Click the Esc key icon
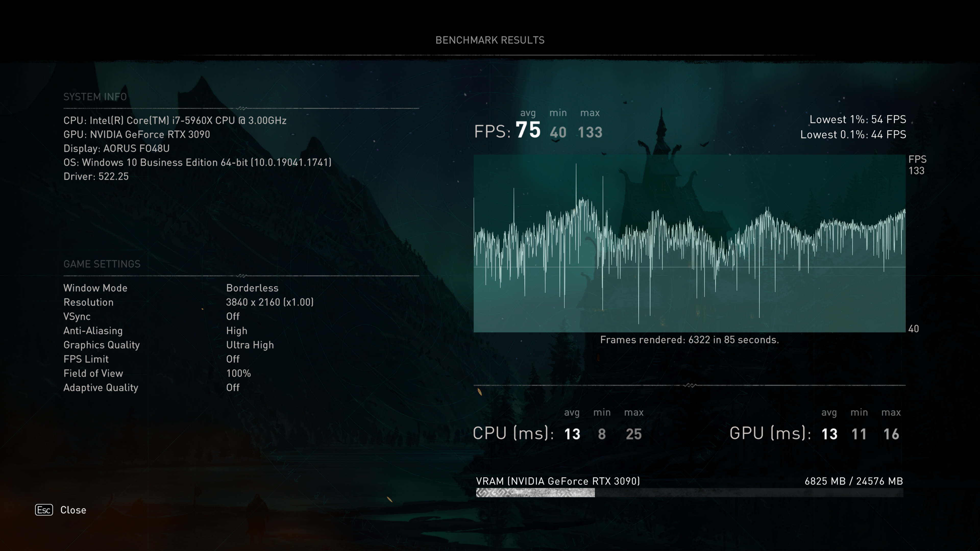Image resolution: width=980 pixels, height=551 pixels. (44, 510)
